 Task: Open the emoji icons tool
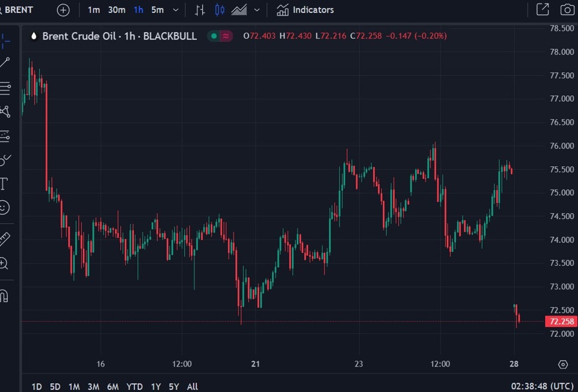tap(4, 207)
